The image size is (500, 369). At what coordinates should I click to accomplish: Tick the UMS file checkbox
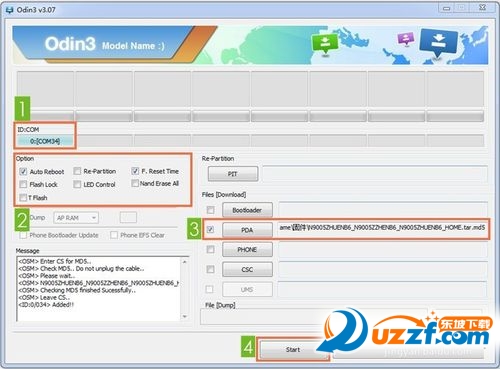pyautogui.click(x=209, y=289)
